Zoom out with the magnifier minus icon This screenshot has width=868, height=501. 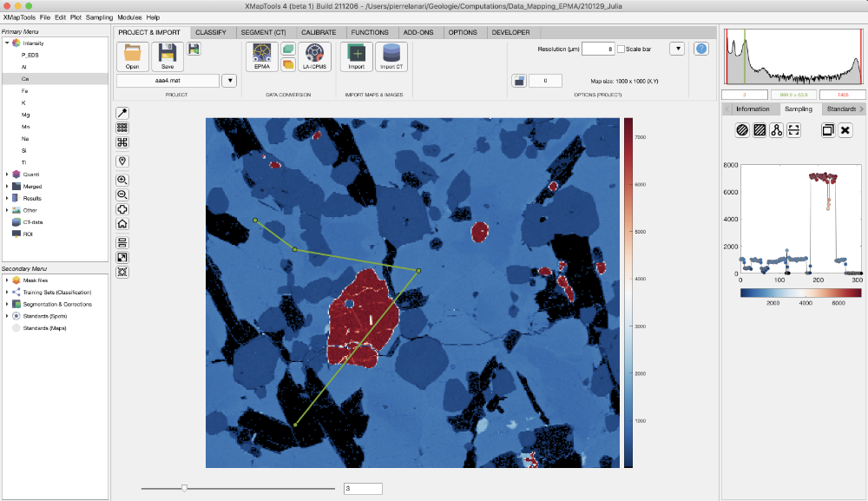[122, 194]
